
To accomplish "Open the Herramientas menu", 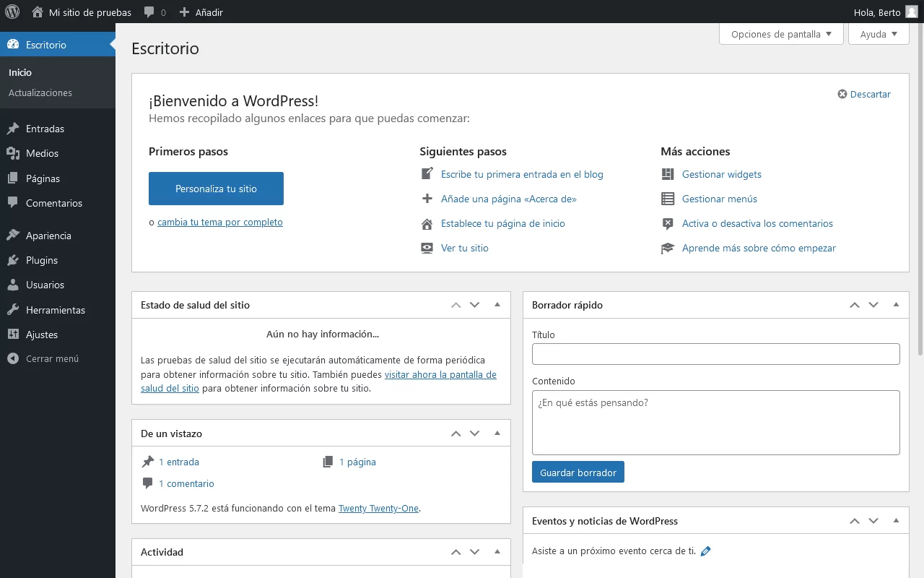I will coord(58,310).
